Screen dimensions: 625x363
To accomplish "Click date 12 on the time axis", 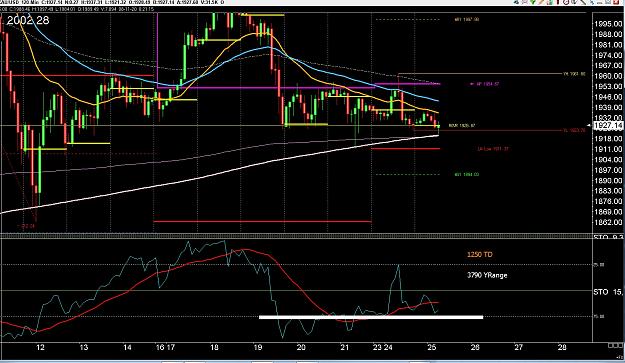I will tap(40, 347).
